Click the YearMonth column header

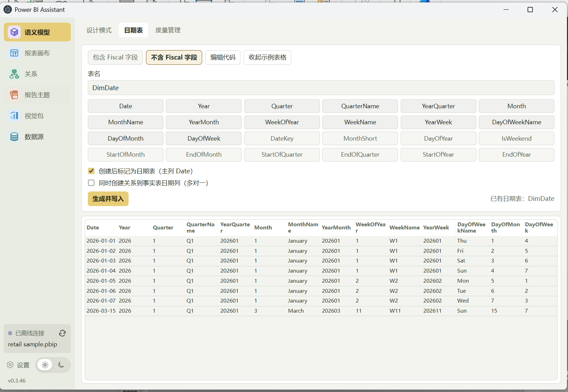pos(336,227)
